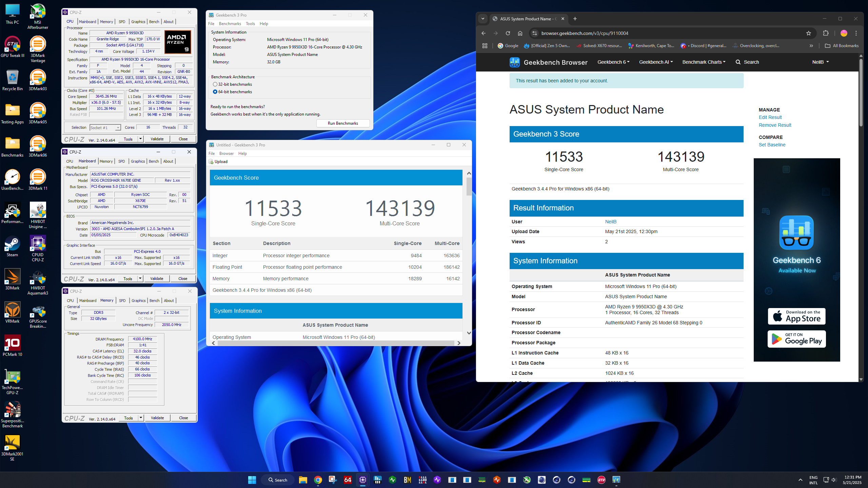Open Chrome from the taskbar
The height and width of the screenshot is (488, 868).
[x=318, y=480]
